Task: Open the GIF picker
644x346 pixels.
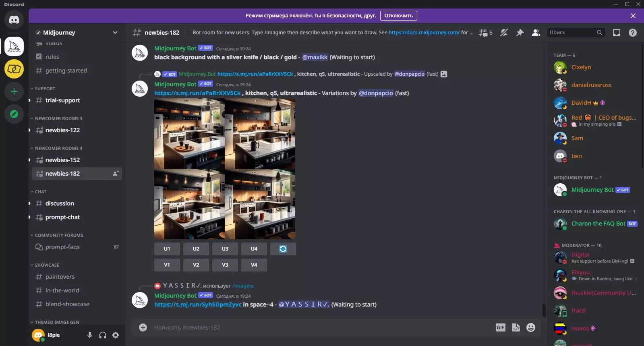Action: pyautogui.click(x=501, y=327)
